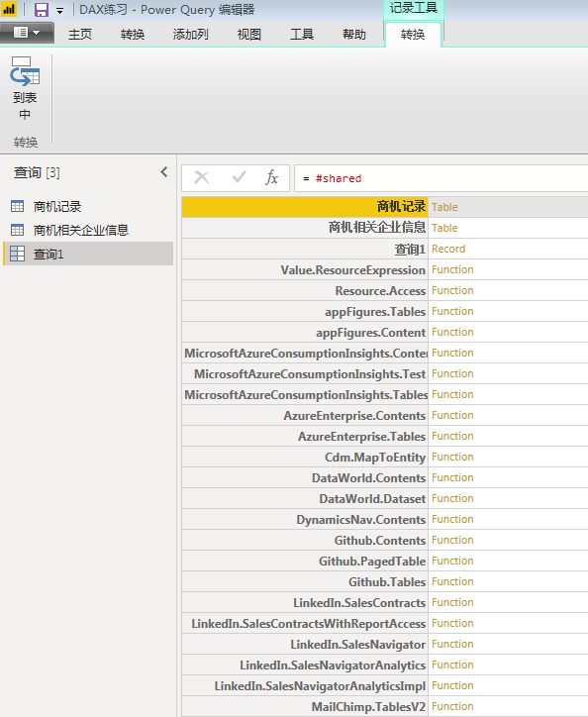This screenshot has height=717, width=588.
Task: Click Function for DataWorld.Dataset
Action: pyautogui.click(x=452, y=498)
